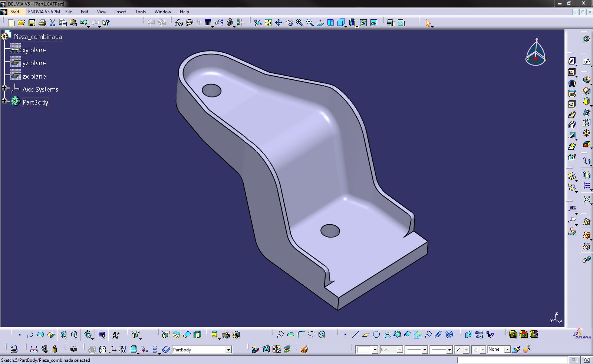Viewport: 593px width, 364px height.
Task: Click the Open file folder icon
Action: pos(22,23)
